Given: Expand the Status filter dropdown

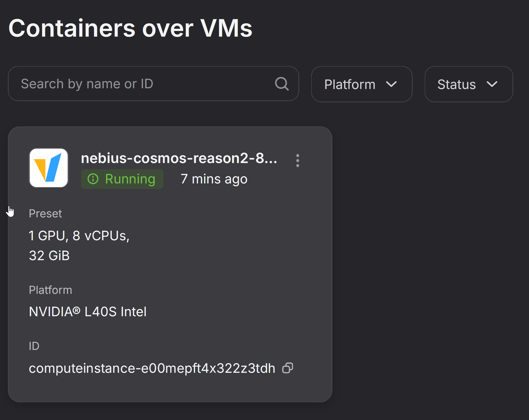Looking at the screenshot, I should pos(468,84).
